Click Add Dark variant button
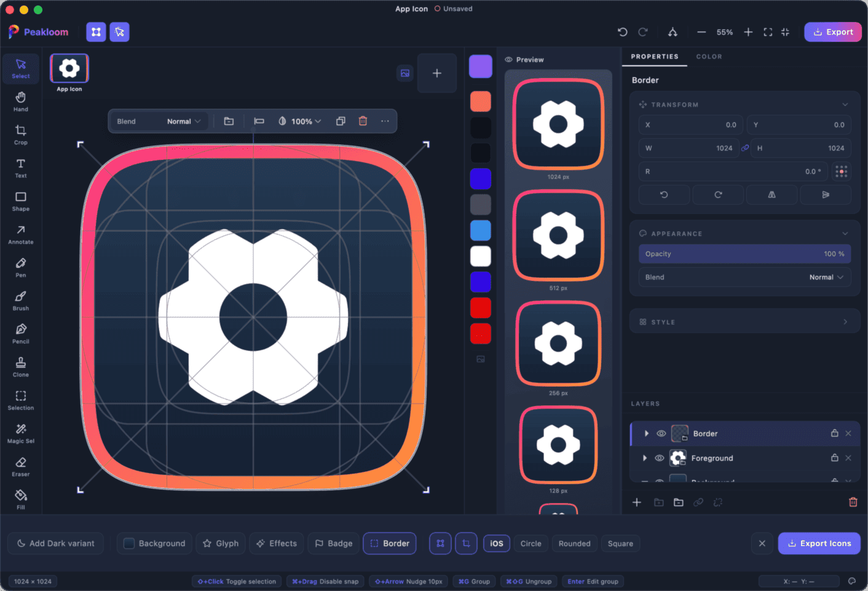 click(56, 544)
